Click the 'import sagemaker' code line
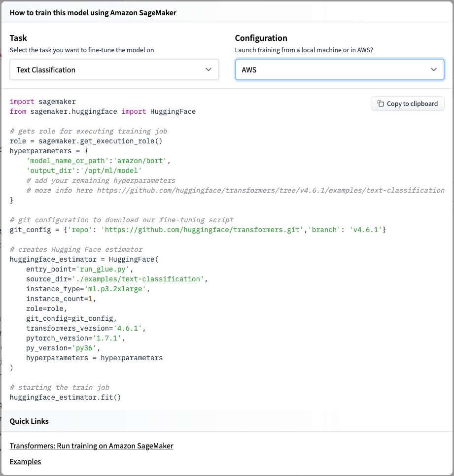The height and width of the screenshot is (476, 454). 43,102
